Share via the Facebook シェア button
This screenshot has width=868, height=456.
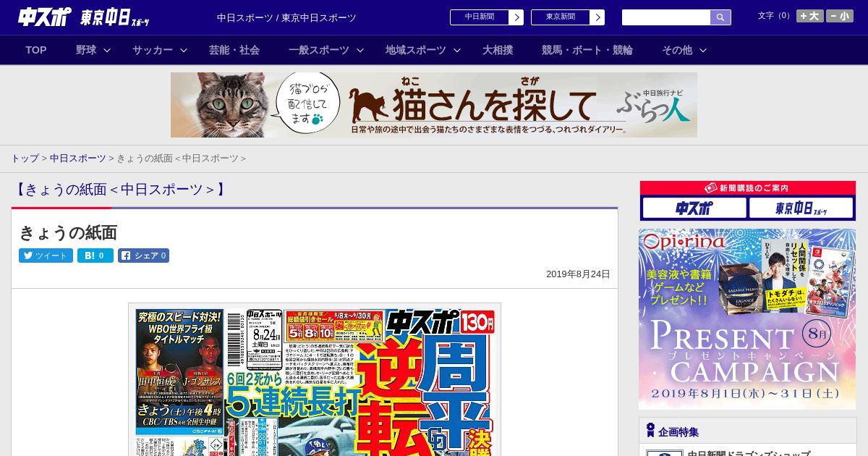[143, 256]
